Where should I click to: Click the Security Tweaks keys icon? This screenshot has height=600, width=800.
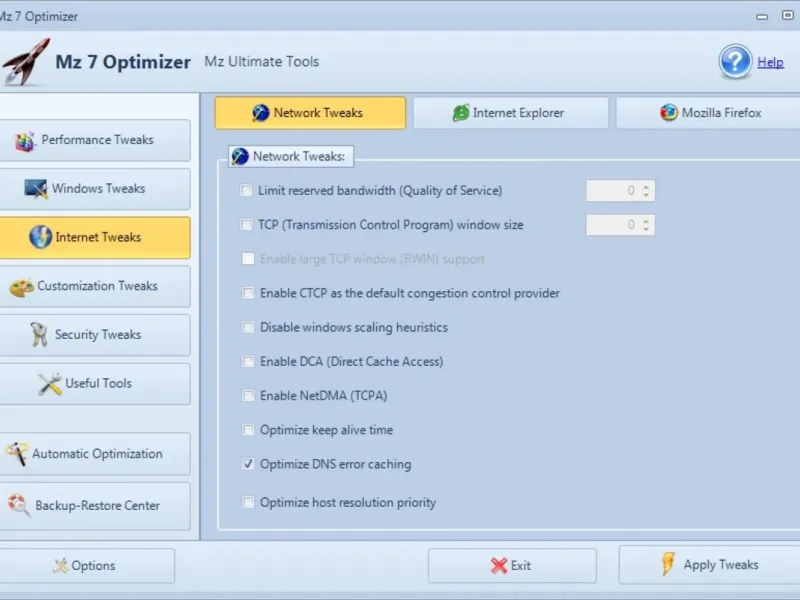point(39,335)
